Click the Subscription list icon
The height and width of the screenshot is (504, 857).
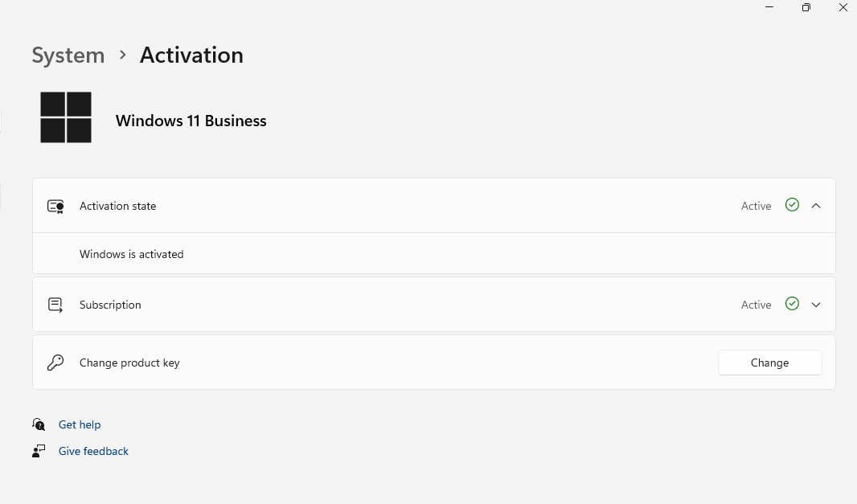[x=55, y=305]
